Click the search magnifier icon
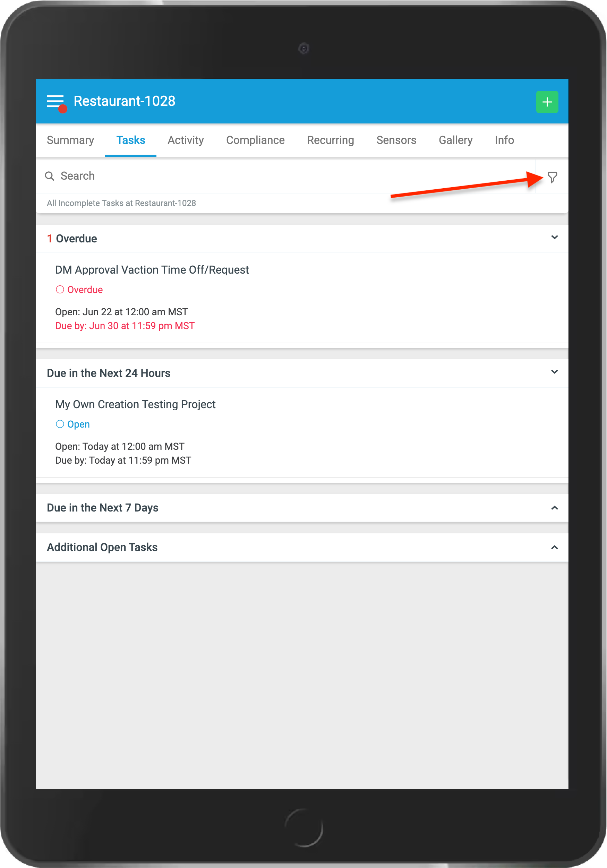The image size is (607, 868). coord(50,176)
